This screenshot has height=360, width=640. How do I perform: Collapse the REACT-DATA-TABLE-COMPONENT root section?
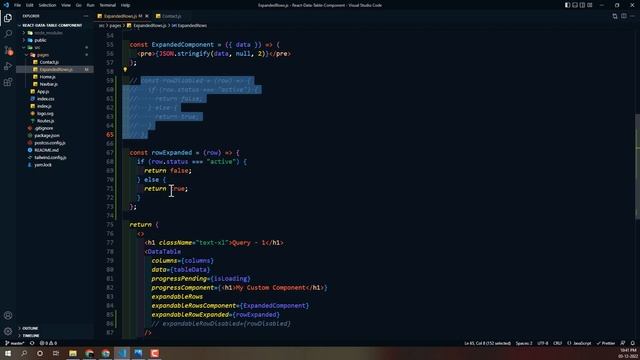tap(52, 25)
